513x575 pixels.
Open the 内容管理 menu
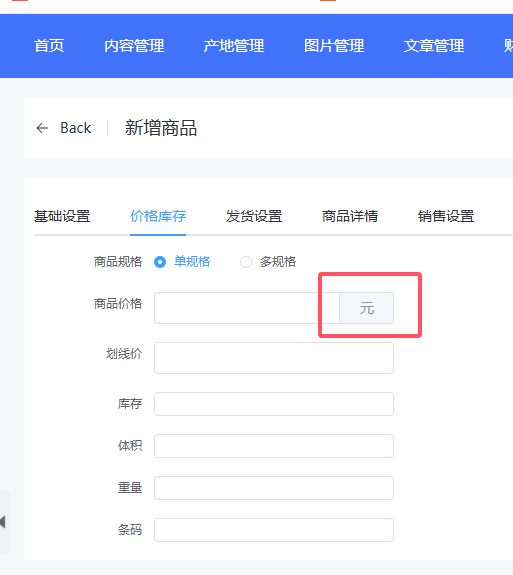point(134,46)
